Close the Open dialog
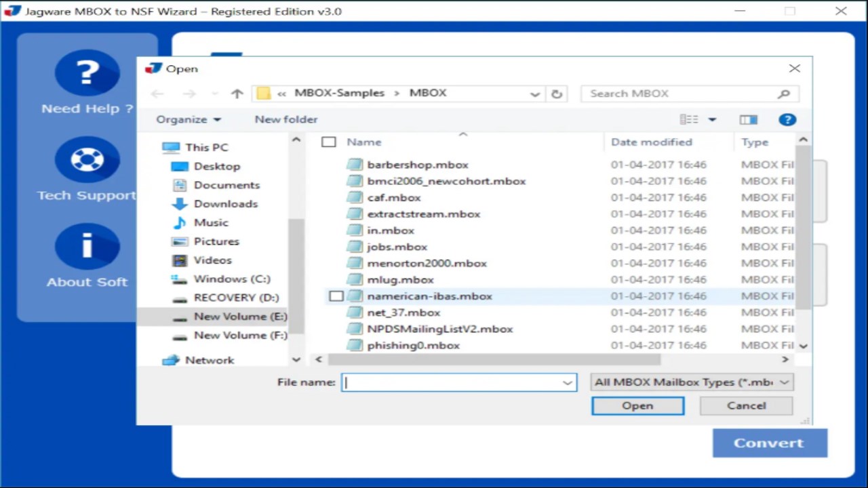Screen dimensions: 868x488 coord(795,68)
